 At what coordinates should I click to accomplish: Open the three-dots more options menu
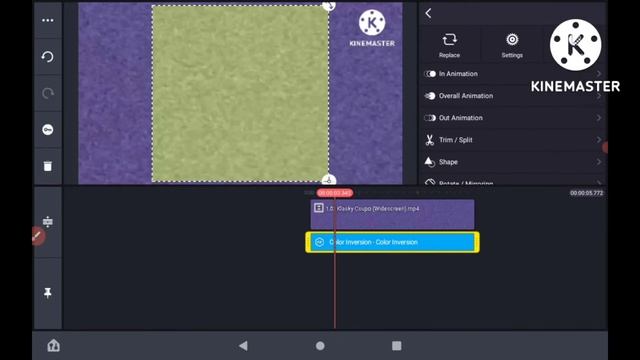coord(48,20)
